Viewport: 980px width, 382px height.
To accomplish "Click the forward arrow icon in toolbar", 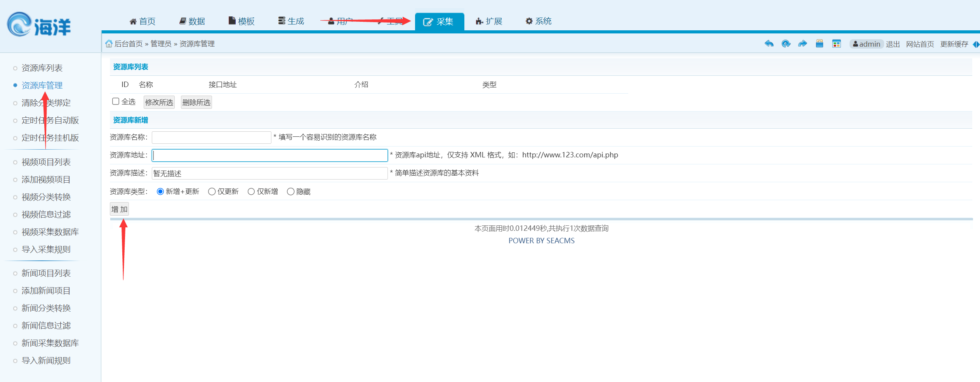I will (x=803, y=44).
